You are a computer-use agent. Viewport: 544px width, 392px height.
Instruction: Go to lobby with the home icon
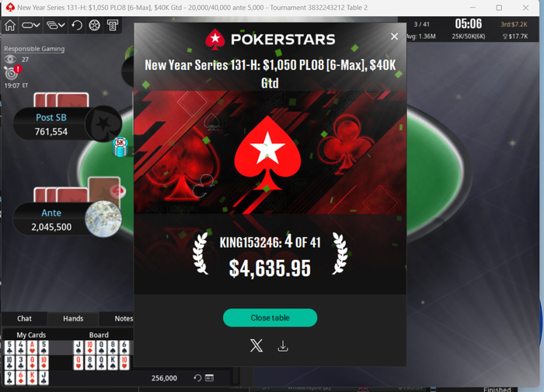click(x=10, y=26)
